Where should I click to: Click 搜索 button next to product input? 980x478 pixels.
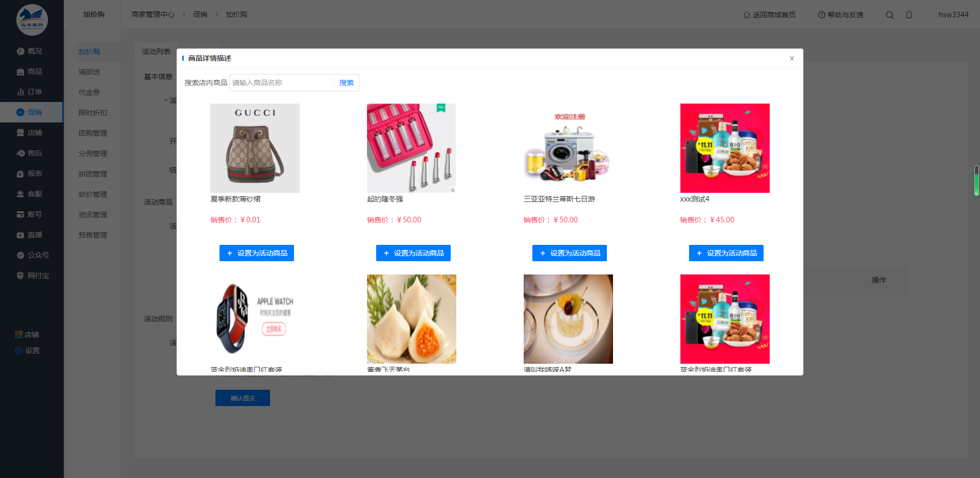tap(347, 83)
